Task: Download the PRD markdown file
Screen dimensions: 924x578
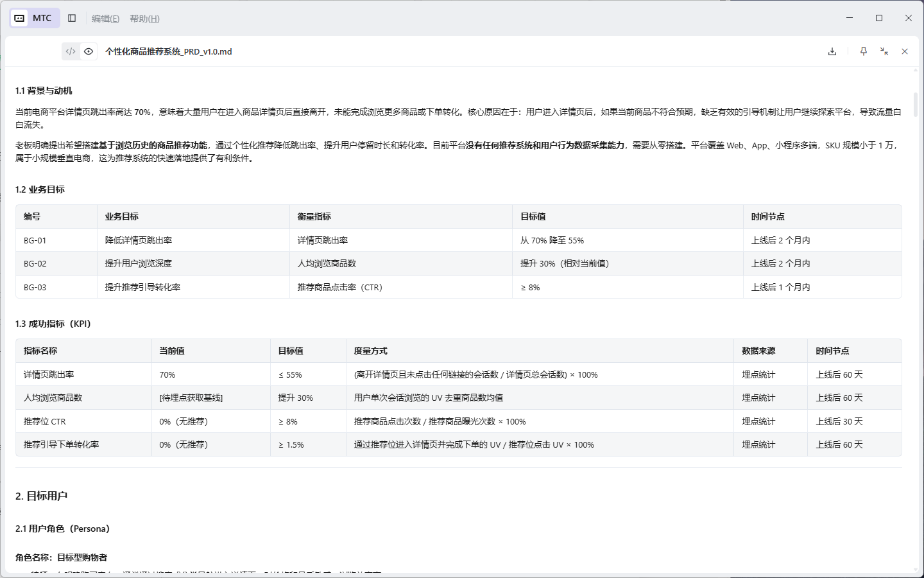Action: pyautogui.click(x=832, y=51)
